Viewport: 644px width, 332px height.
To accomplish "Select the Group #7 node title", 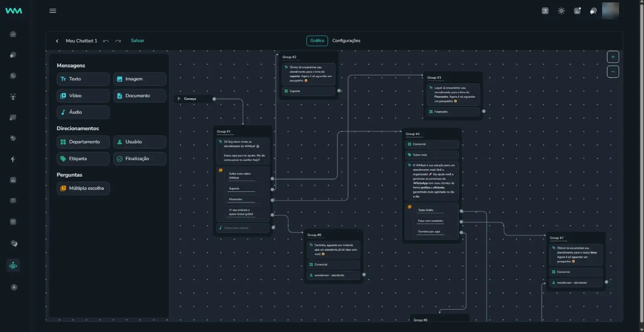I will point(557,238).
